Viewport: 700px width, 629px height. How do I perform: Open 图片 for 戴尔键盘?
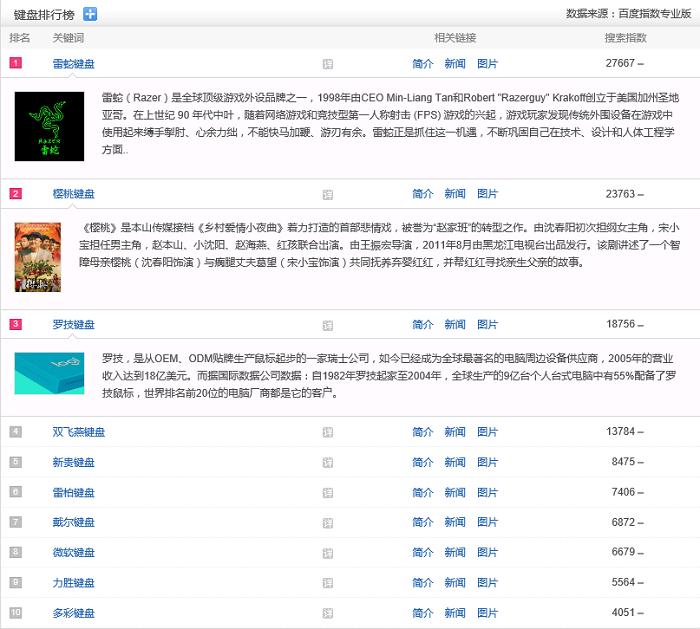click(x=487, y=522)
